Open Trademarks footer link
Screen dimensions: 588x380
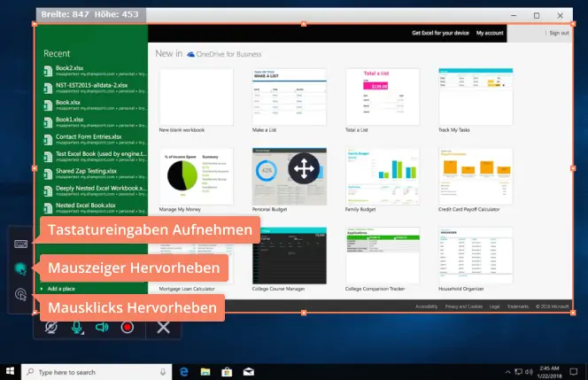point(517,306)
